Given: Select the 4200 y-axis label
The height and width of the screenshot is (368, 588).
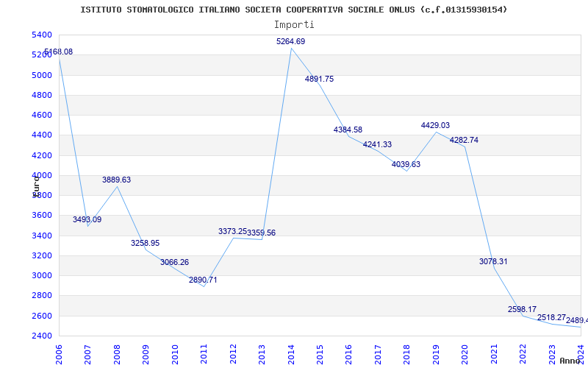Looking at the screenshot, I should click(42, 155).
